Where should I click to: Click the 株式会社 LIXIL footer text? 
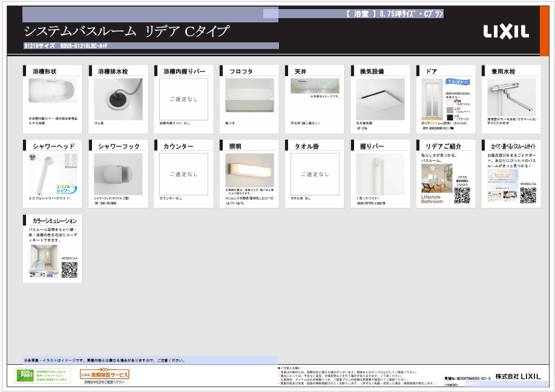[x=518, y=376]
